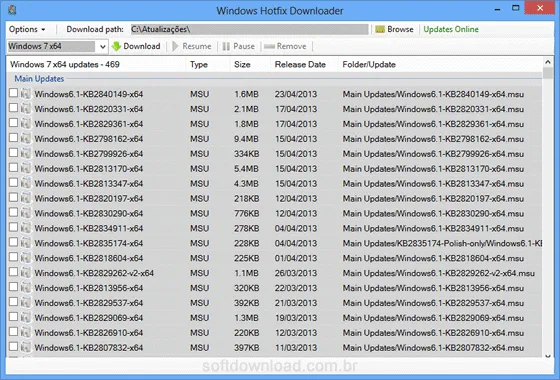Screen dimensions: 560x380
Task: Select the Windows6.1-KB2813347-x64 row name
Action: pyautogui.click(x=89, y=184)
